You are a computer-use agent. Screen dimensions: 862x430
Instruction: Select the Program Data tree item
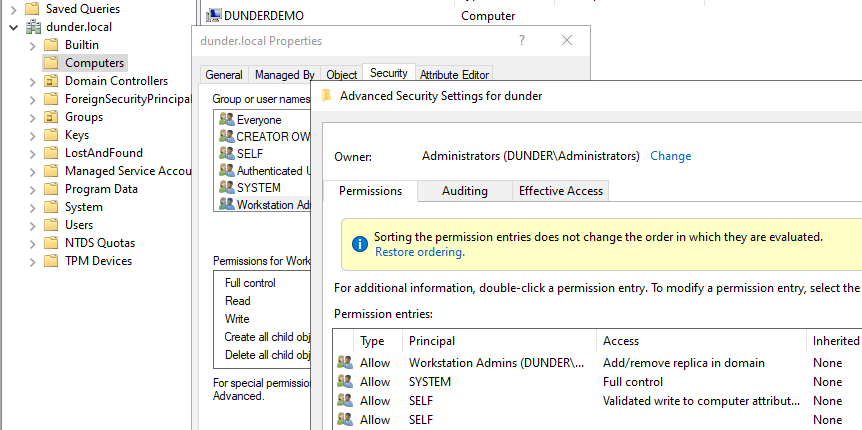pos(101,189)
